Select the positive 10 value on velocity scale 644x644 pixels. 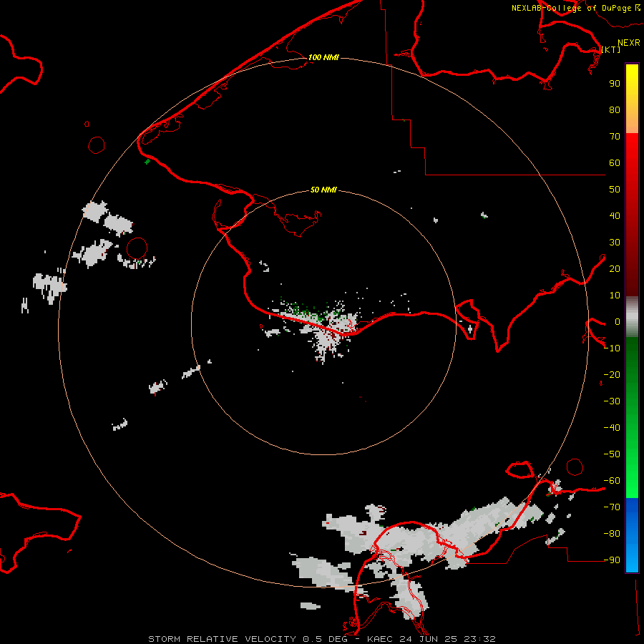click(x=615, y=296)
